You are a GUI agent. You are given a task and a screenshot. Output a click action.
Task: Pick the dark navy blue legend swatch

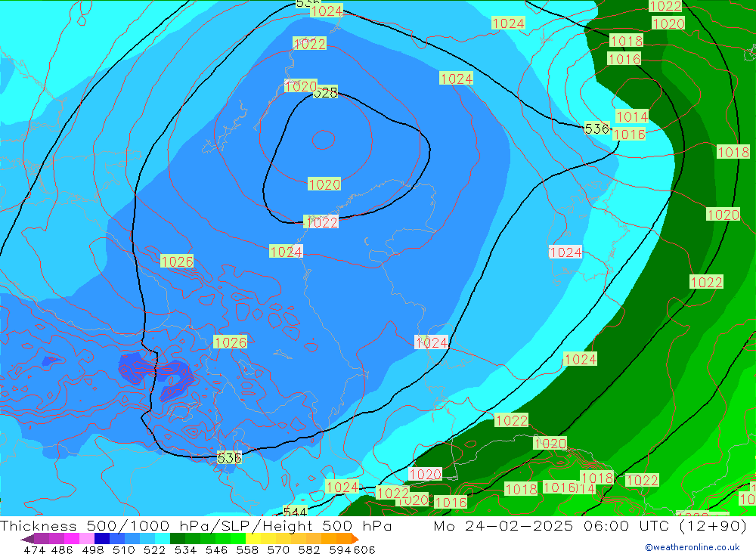tap(101, 539)
